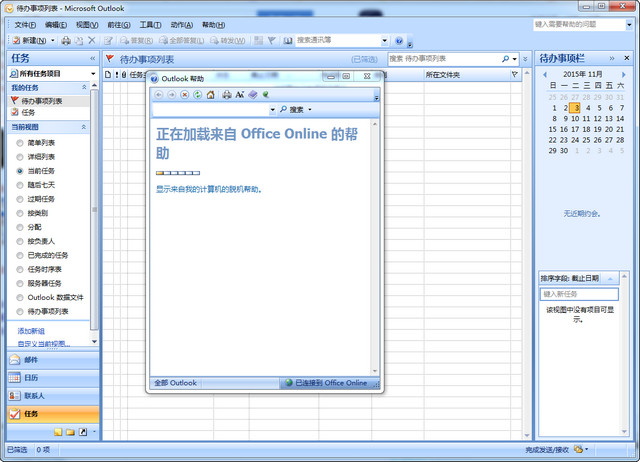Screen dimensions: 640x462
Task: Click the Delete (X) icon in main toolbar
Action: point(92,40)
